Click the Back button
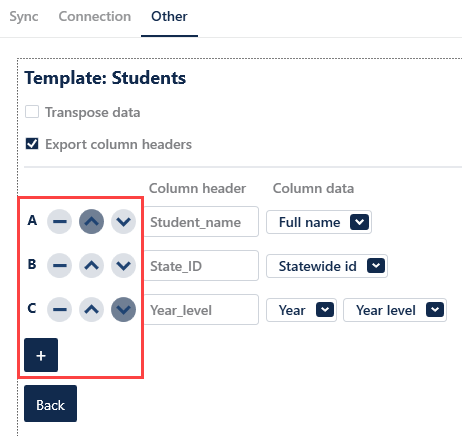The image size is (462, 436). tap(50, 404)
